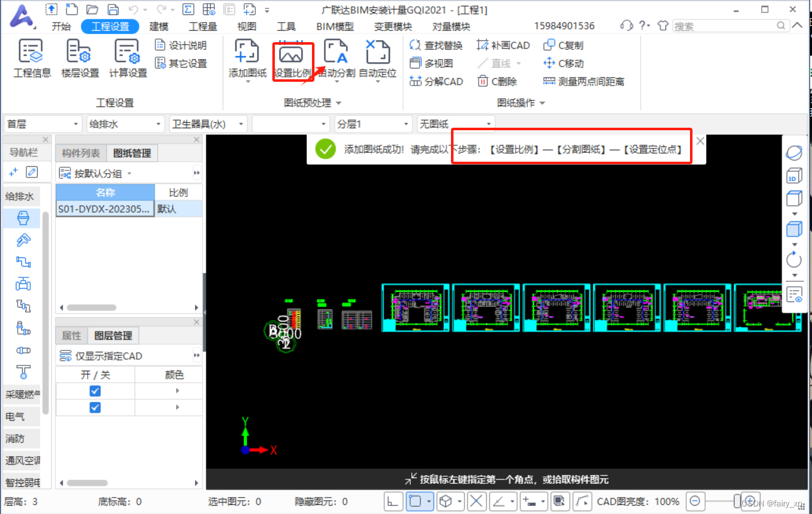Select the 电气 category in navigation
Viewport: 812px width, 514px height.
coord(22,416)
